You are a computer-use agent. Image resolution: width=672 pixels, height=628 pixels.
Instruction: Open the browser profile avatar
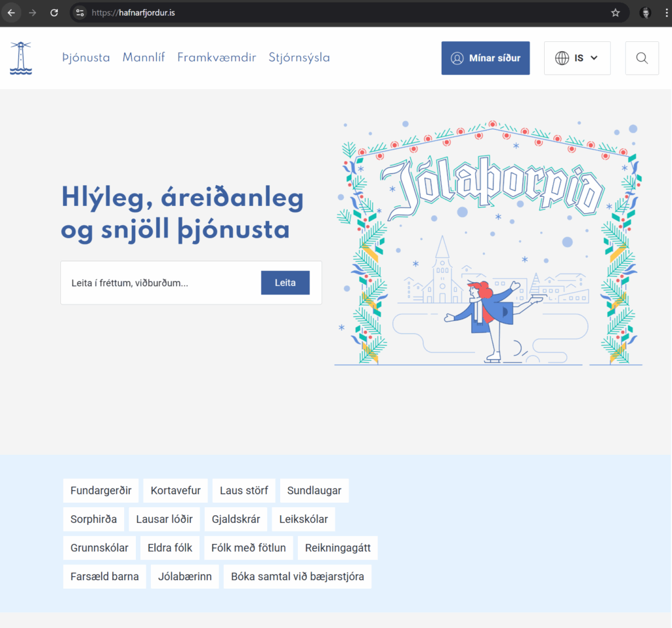point(646,12)
